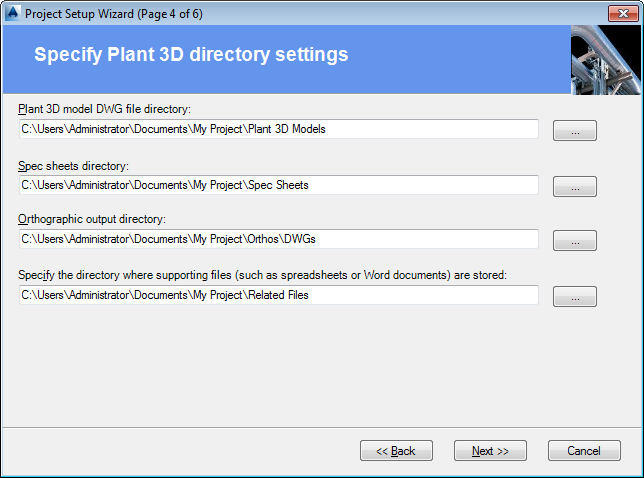Browse for Plant 3D model DWG directory

(x=574, y=131)
